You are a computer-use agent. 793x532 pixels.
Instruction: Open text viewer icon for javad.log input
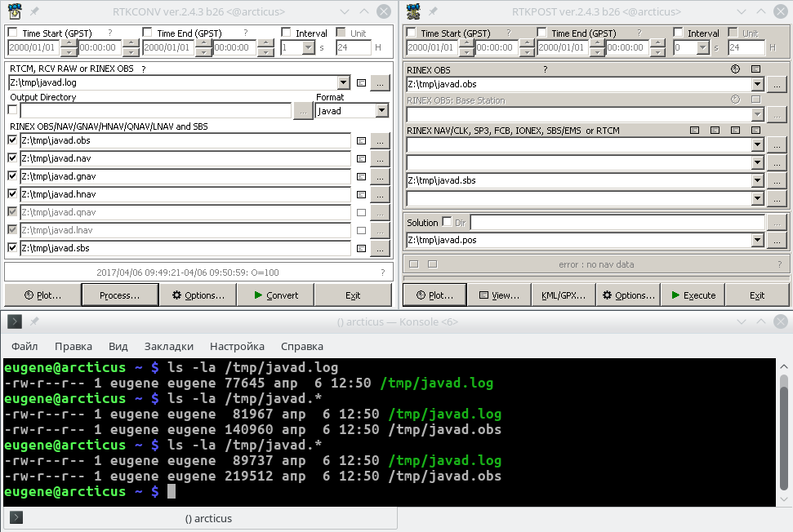361,83
